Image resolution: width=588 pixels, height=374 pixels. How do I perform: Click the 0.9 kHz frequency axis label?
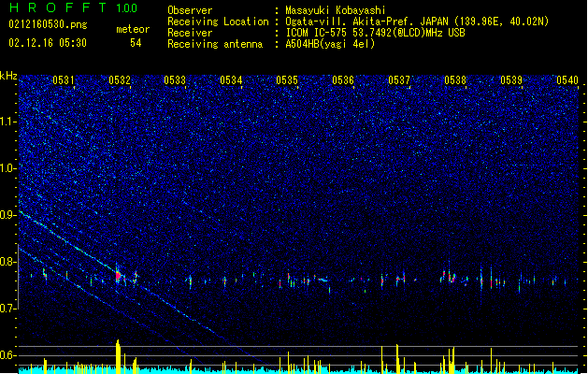coord(8,215)
